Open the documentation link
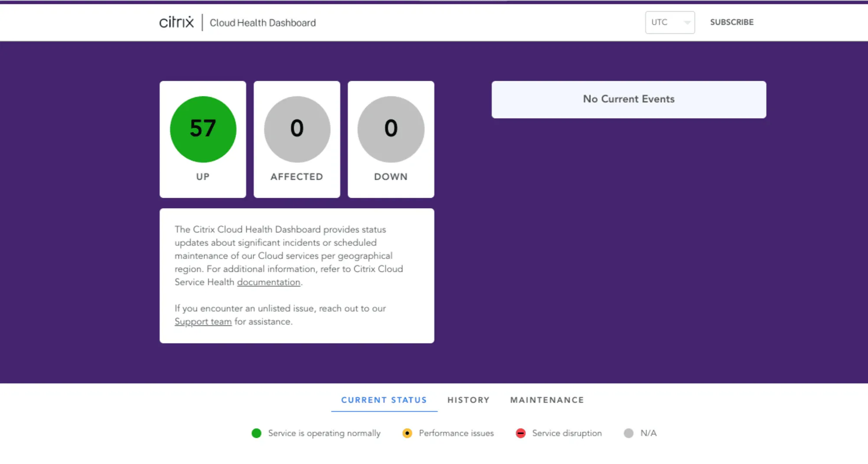Viewport: 868px width, 464px height. point(268,282)
